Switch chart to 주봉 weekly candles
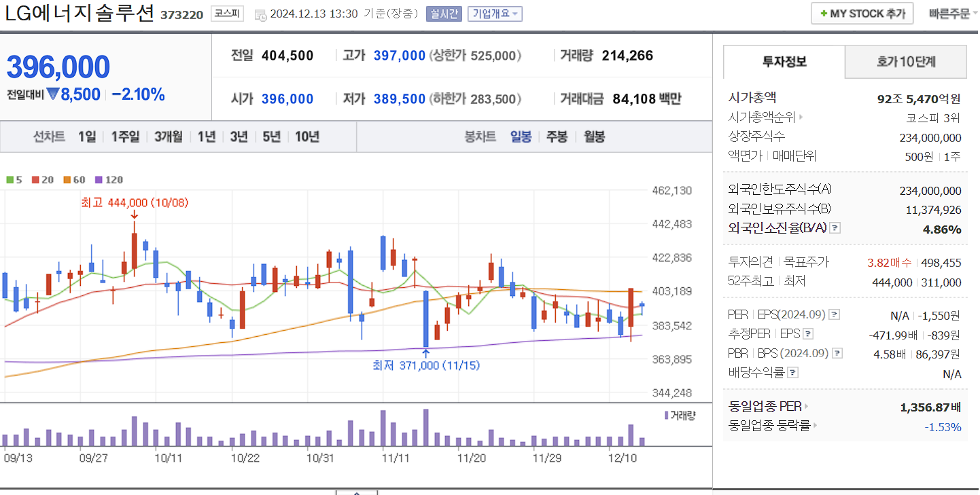The width and height of the screenshot is (980, 495). 557,136
